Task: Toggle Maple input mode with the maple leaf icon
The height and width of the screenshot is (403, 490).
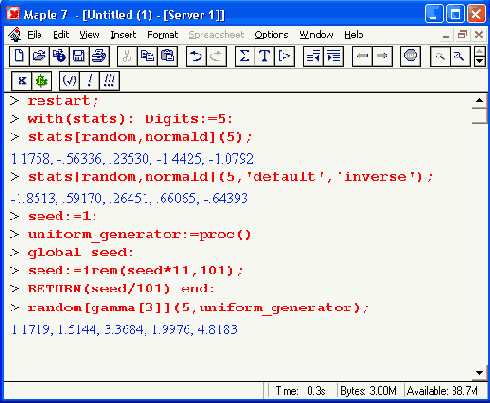Action: pos(42,81)
